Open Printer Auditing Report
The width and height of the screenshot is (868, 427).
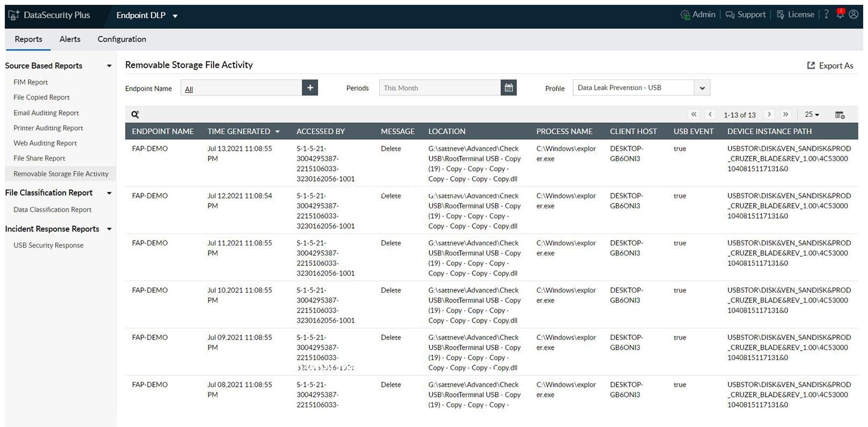point(48,128)
